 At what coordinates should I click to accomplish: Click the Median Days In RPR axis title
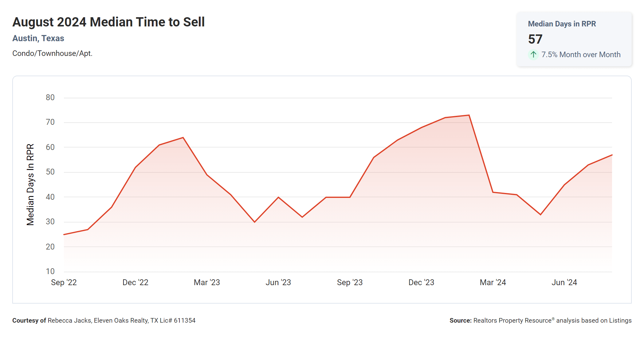click(30, 185)
